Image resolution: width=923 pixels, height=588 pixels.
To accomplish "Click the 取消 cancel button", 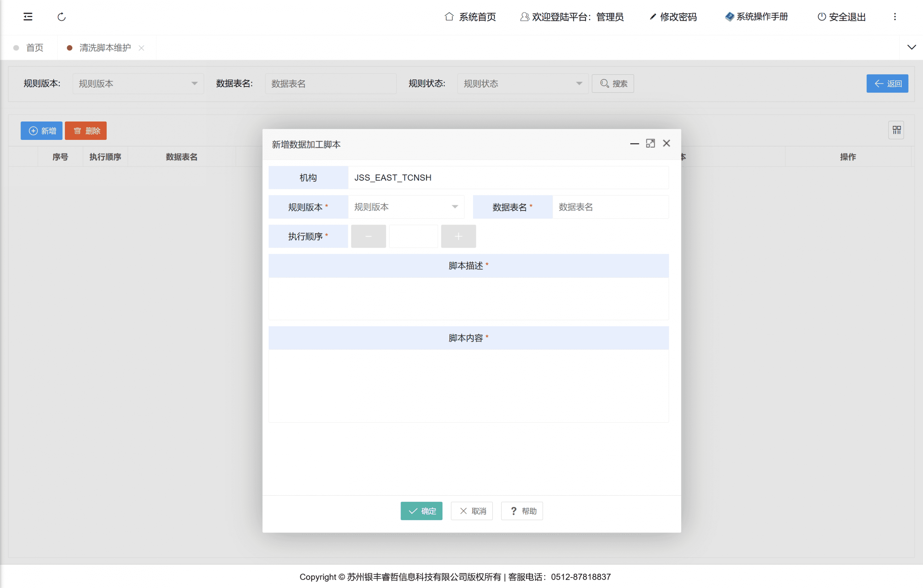I will pyautogui.click(x=472, y=511).
